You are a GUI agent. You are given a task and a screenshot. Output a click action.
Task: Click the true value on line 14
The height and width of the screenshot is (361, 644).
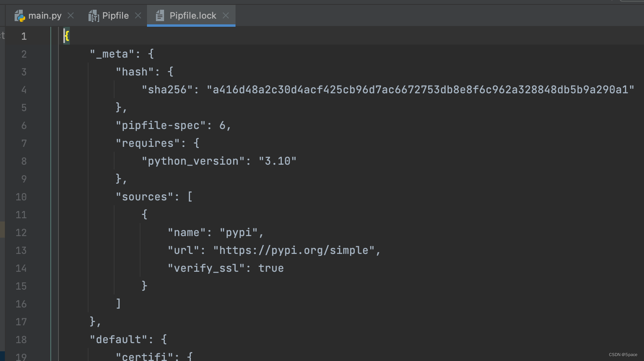tap(271, 268)
